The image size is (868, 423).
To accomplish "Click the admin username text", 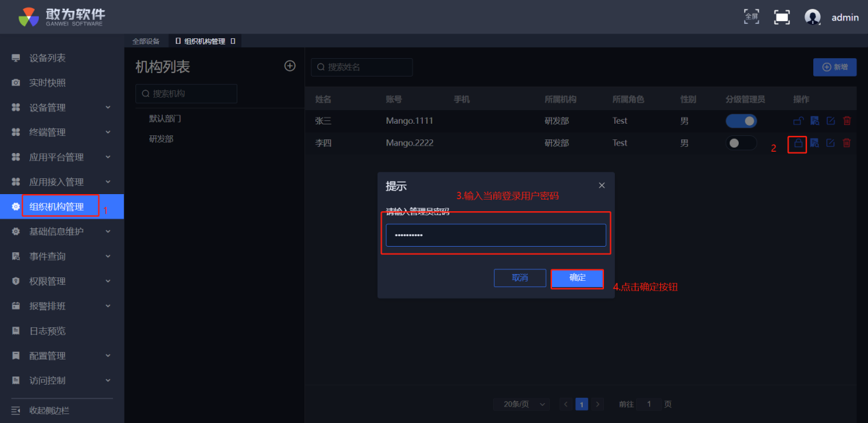I will tap(845, 18).
